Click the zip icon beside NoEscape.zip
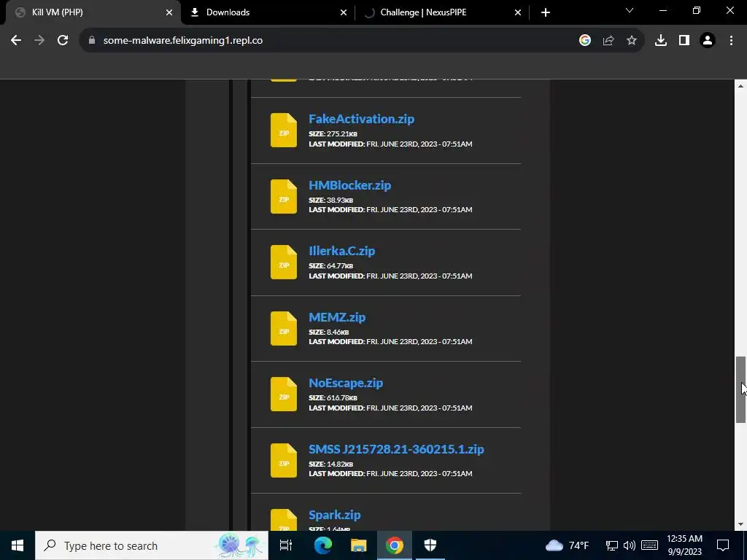Screen dimensions: 747x560 284,394
